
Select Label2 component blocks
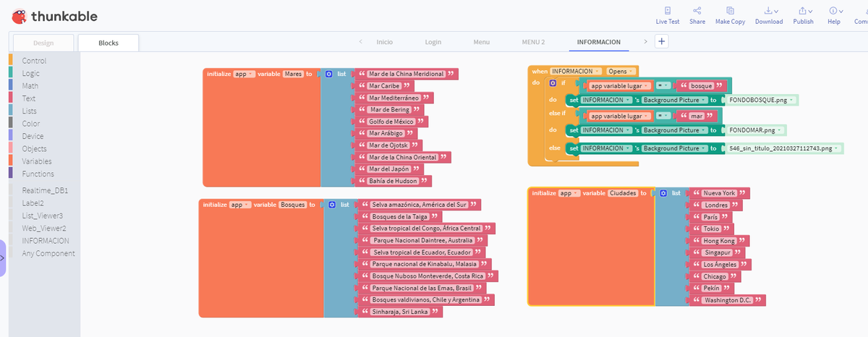click(33, 203)
